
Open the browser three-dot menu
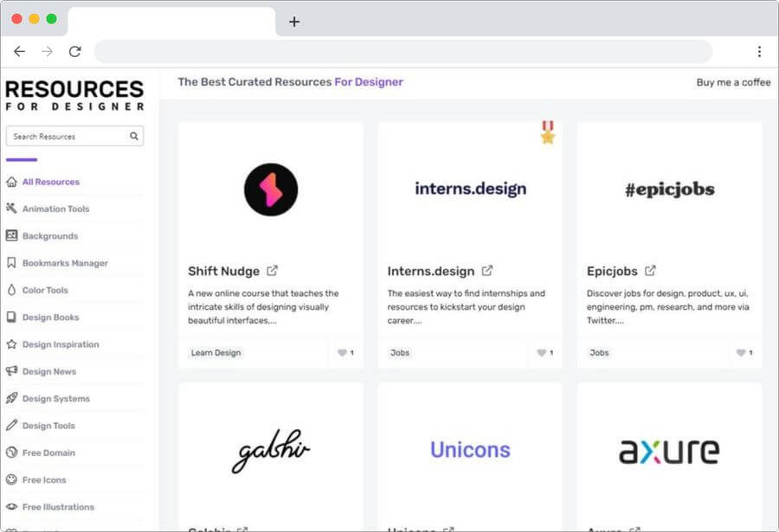[759, 52]
